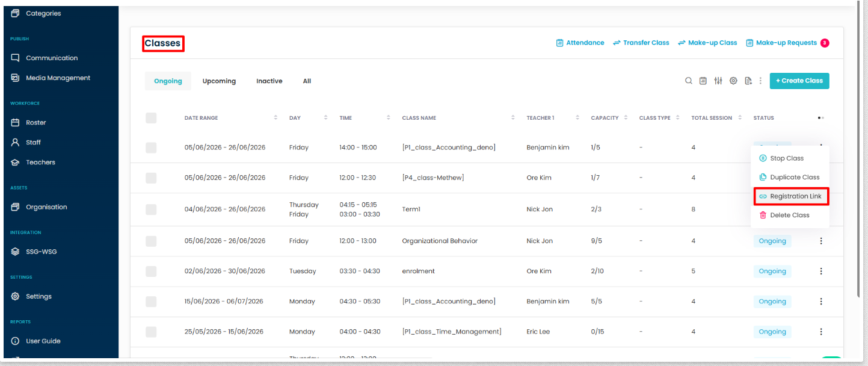The height and width of the screenshot is (366, 868).
Task: Click the gear icon beside filter icon
Action: click(733, 81)
